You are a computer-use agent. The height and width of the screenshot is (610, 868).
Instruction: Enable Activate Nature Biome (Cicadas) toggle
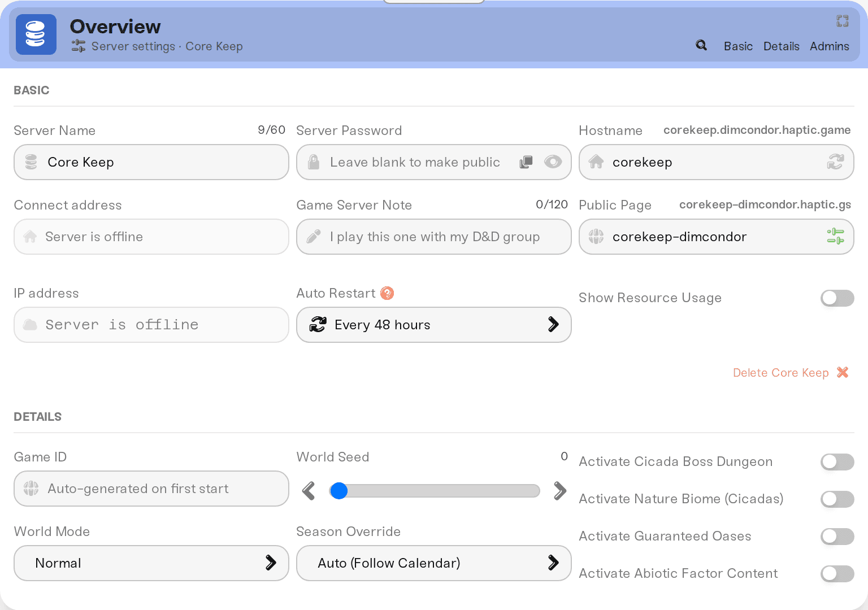837,499
